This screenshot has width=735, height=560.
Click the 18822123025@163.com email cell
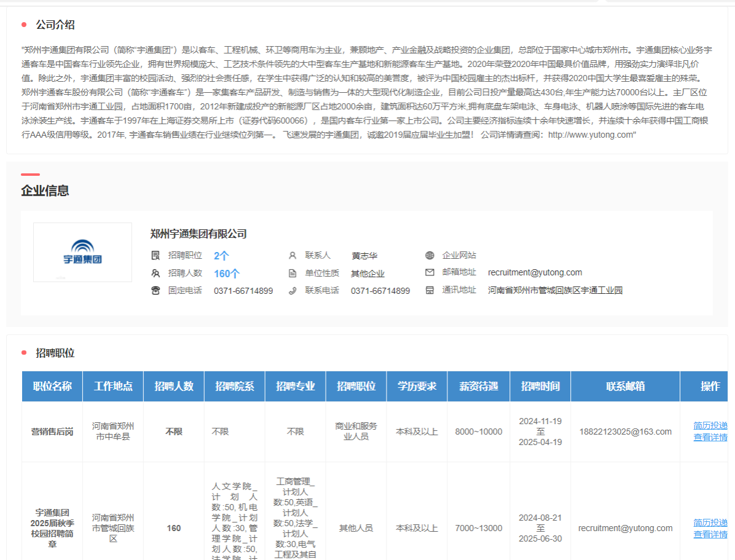626,432
